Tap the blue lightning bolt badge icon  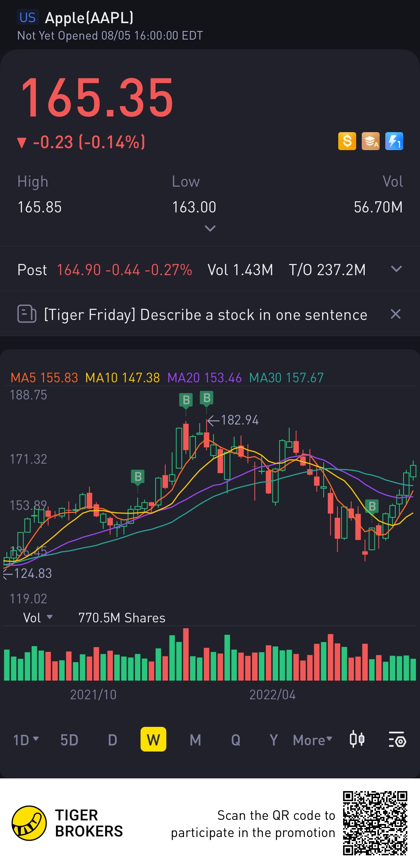(x=394, y=141)
